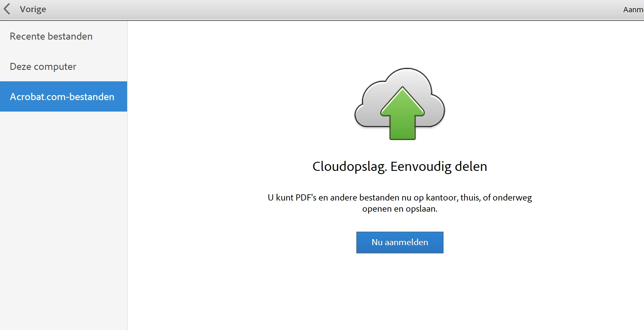This screenshot has width=644, height=330.
Task: Click the word 'Cloudopslag' in heading
Action: 349,166
